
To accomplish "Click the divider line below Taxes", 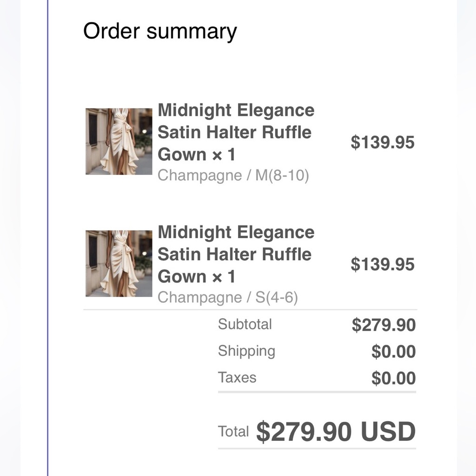I will 317,392.
